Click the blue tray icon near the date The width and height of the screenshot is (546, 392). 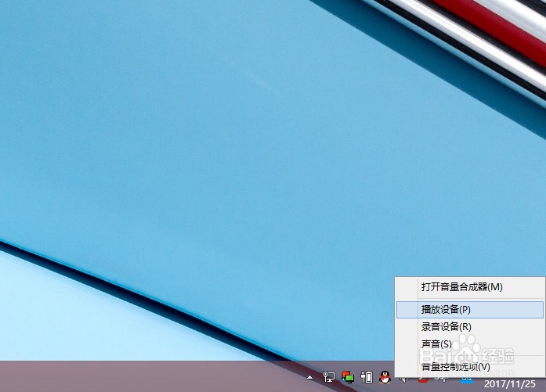[466, 381]
